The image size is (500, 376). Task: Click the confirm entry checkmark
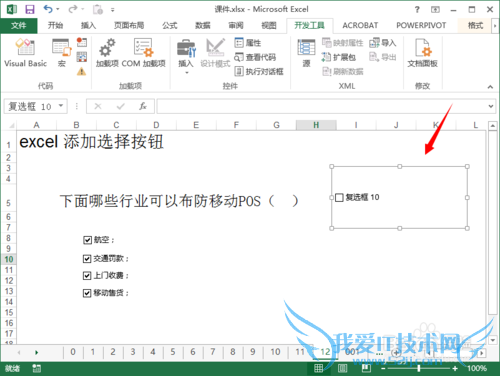[x=120, y=106]
